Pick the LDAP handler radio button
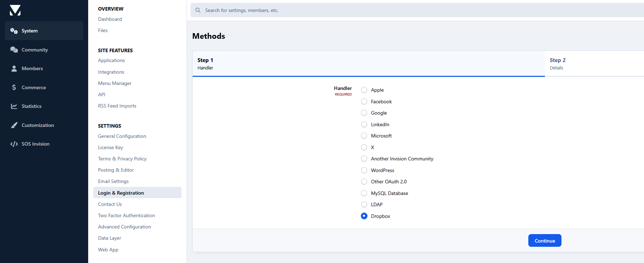Screen dimensions: 644x263 364,204
